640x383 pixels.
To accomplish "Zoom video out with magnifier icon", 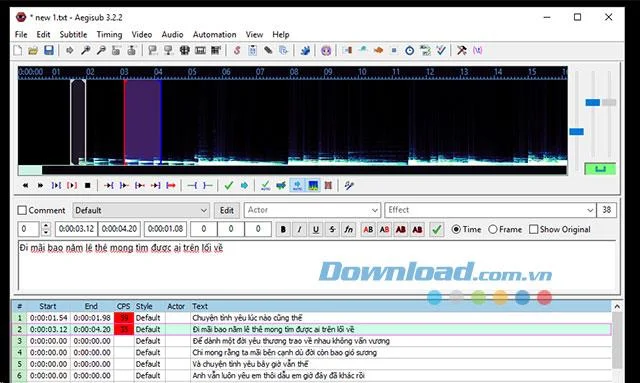I will point(100,51).
